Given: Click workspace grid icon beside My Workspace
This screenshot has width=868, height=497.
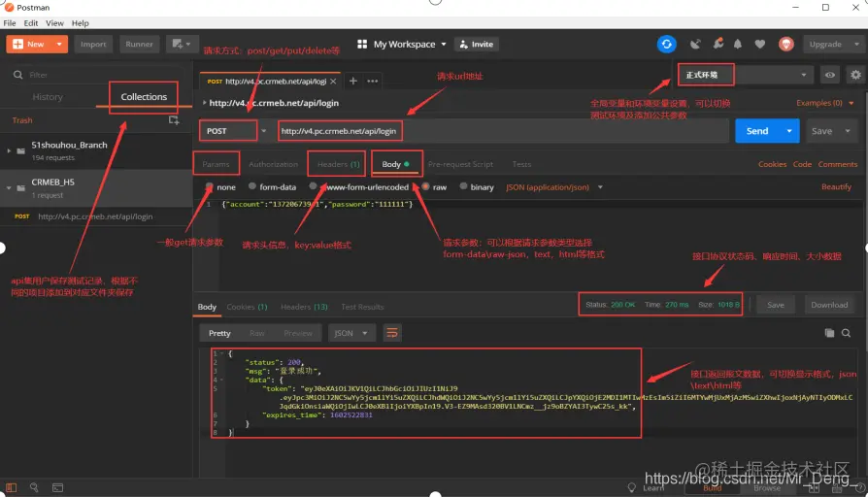Looking at the screenshot, I should pos(362,45).
